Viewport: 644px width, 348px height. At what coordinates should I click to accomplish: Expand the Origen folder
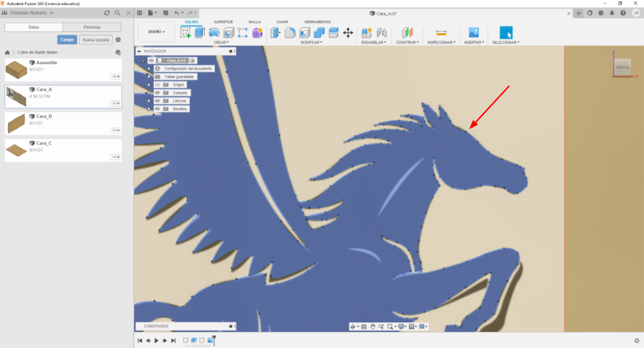point(149,85)
